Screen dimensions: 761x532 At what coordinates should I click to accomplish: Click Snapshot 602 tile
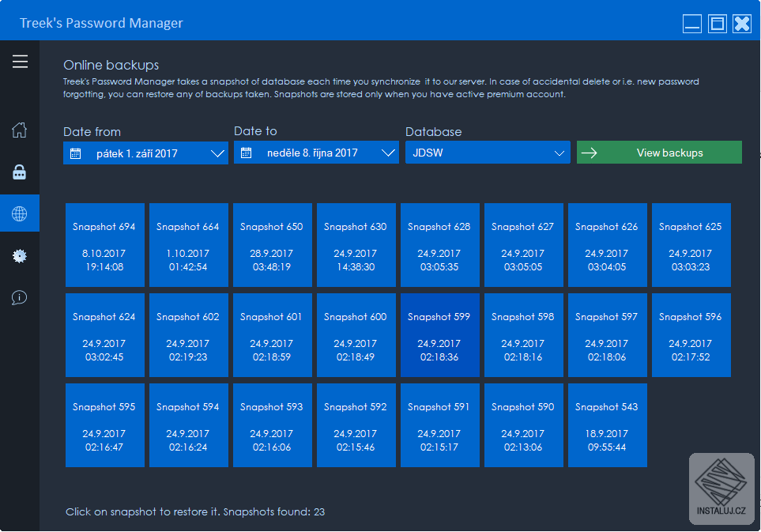click(188, 335)
